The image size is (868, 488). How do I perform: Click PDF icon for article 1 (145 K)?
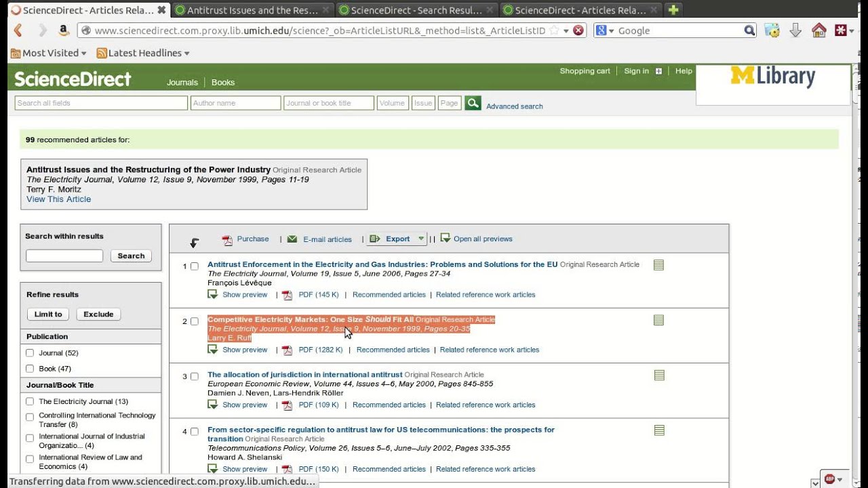coord(287,295)
